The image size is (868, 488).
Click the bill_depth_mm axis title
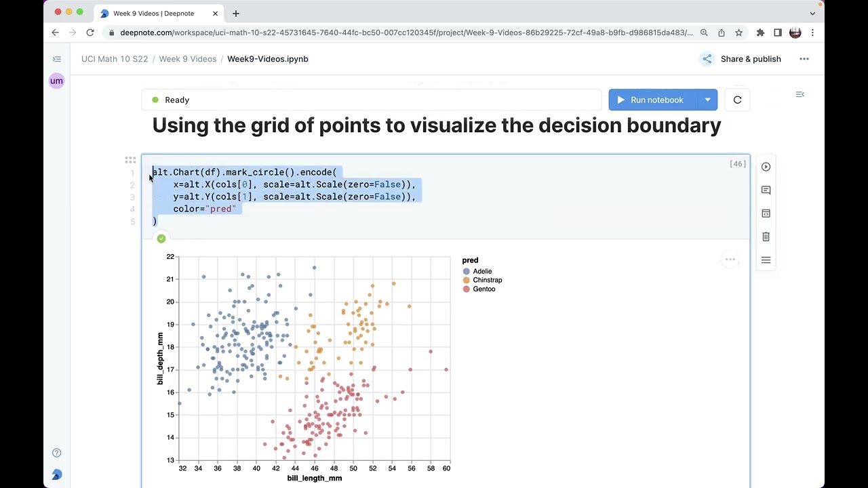click(160, 359)
